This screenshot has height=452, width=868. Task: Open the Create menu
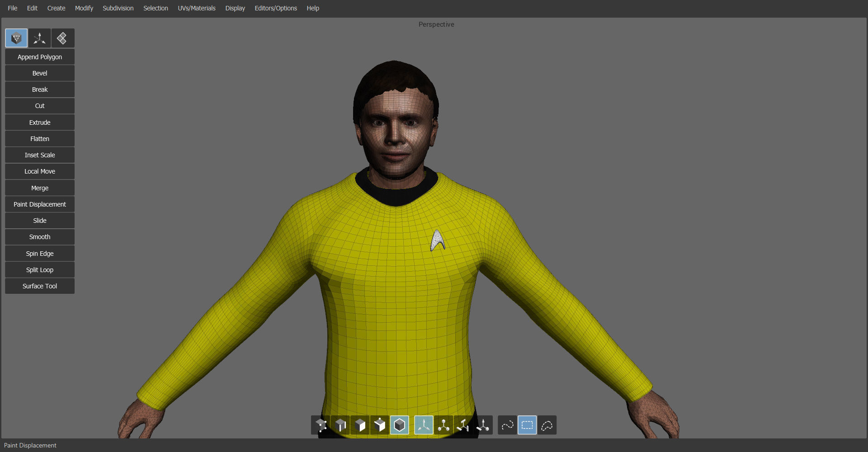[56, 8]
